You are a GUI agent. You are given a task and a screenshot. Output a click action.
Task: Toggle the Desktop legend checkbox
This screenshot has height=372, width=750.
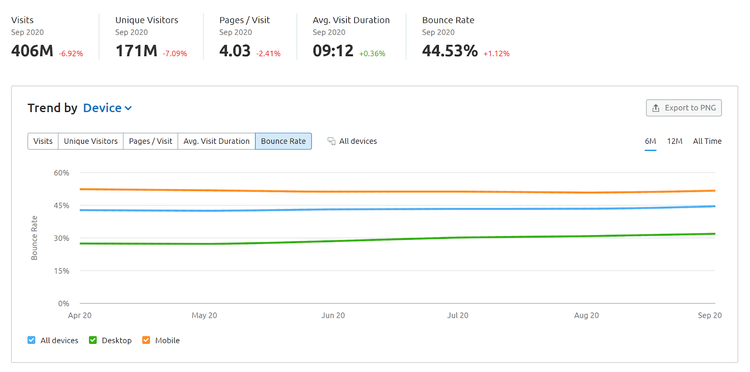click(93, 340)
